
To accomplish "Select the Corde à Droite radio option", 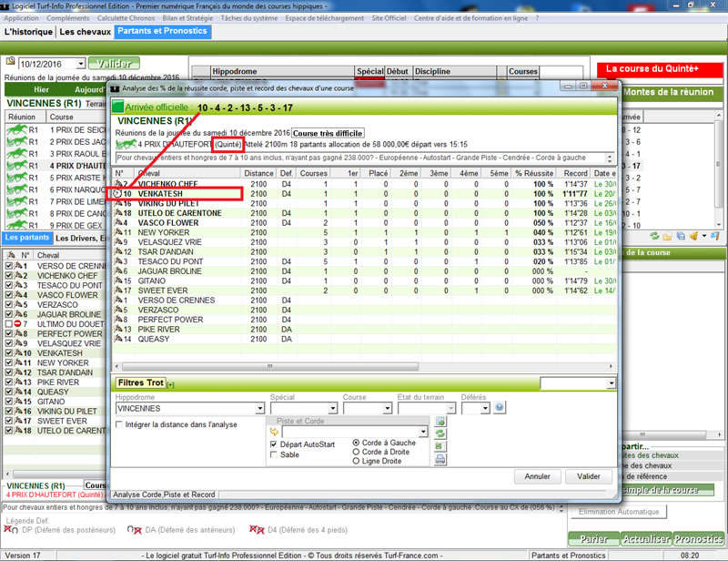I will pos(356,452).
